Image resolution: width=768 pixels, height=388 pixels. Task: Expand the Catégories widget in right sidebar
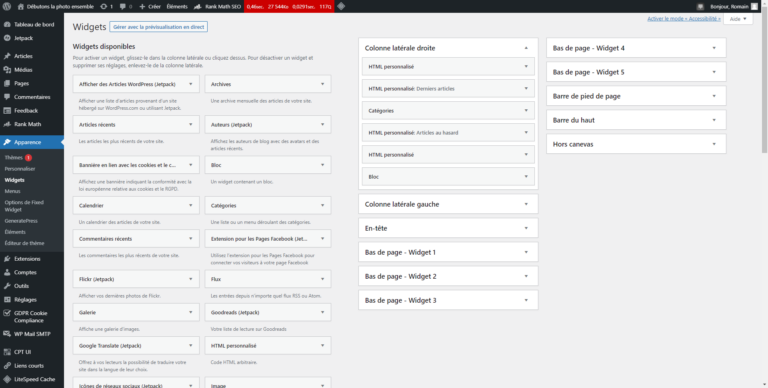click(526, 111)
